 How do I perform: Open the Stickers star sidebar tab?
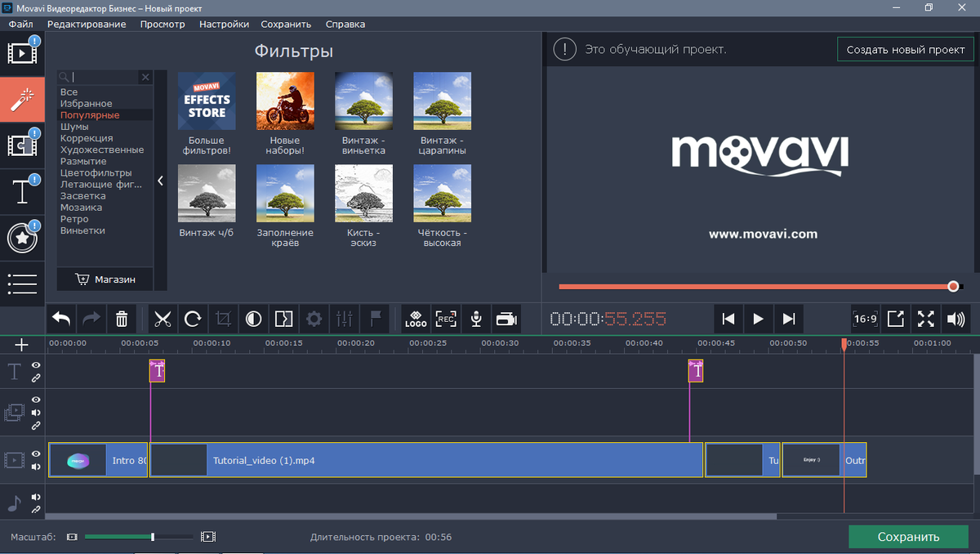(x=22, y=238)
